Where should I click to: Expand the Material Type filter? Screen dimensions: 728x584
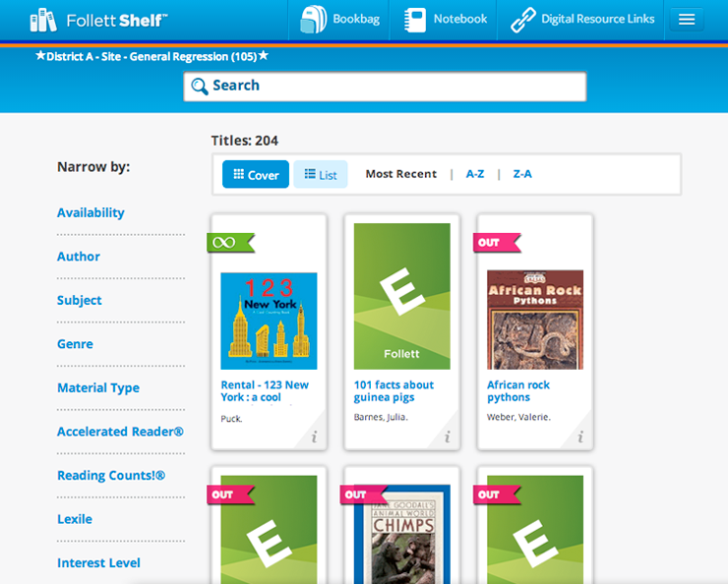coord(98,387)
